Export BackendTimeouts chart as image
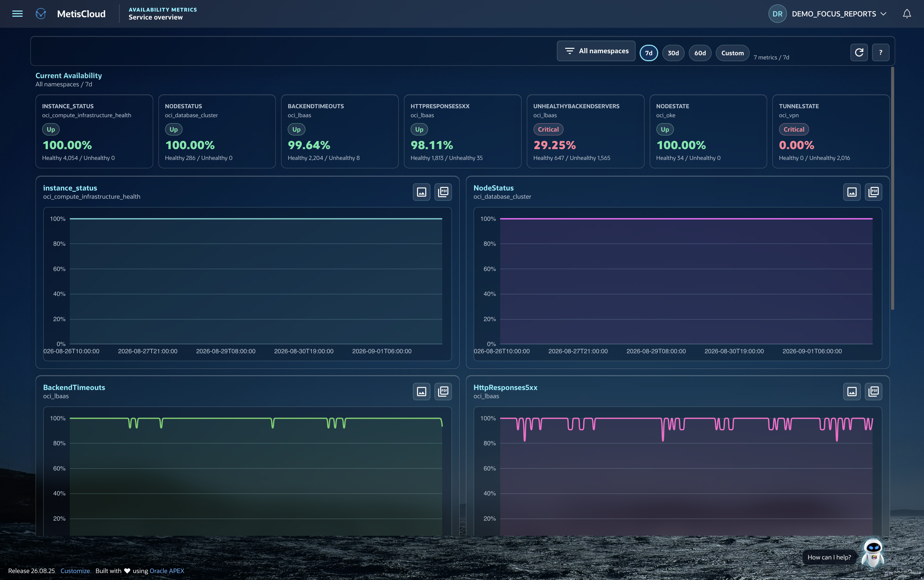The width and height of the screenshot is (924, 580). point(421,391)
